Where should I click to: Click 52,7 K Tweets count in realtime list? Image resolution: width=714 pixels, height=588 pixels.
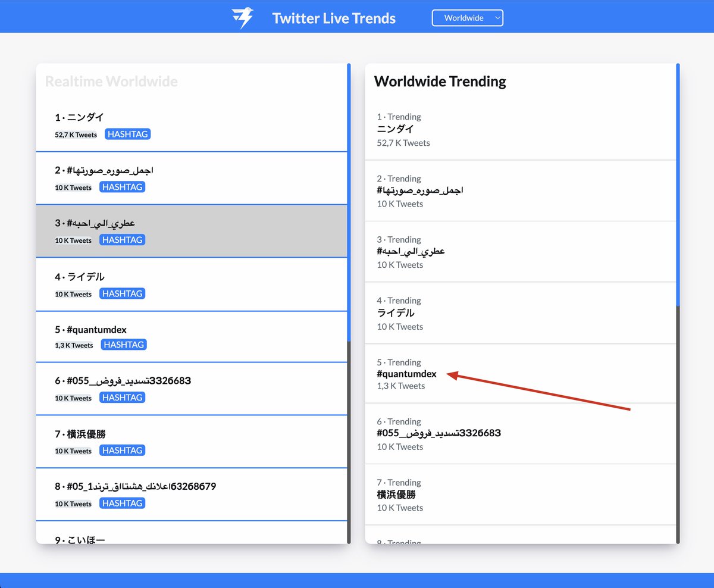(76, 135)
